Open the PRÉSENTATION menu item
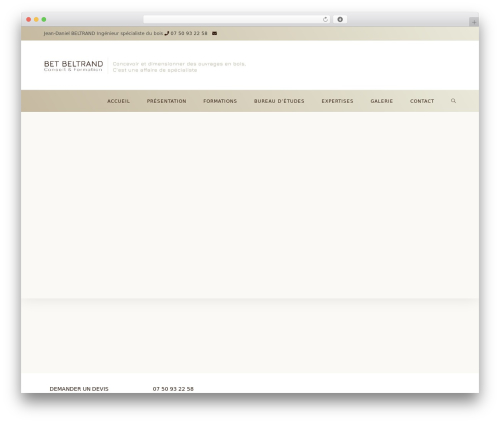This screenshot has width=500, height=423. coord(167,101)
